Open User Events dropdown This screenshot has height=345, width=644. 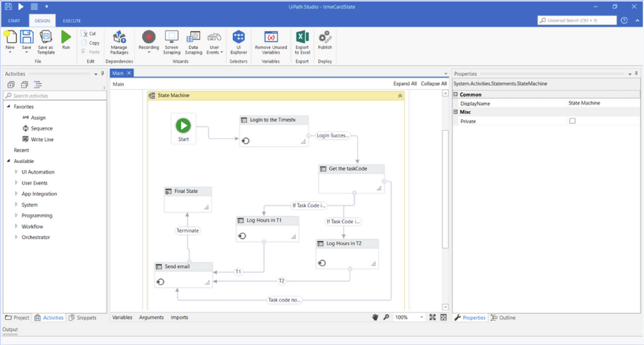pos(214,42)
